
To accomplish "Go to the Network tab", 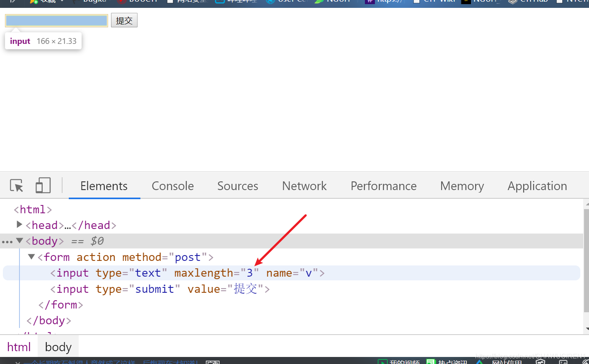I will click(x=304, y=186).
